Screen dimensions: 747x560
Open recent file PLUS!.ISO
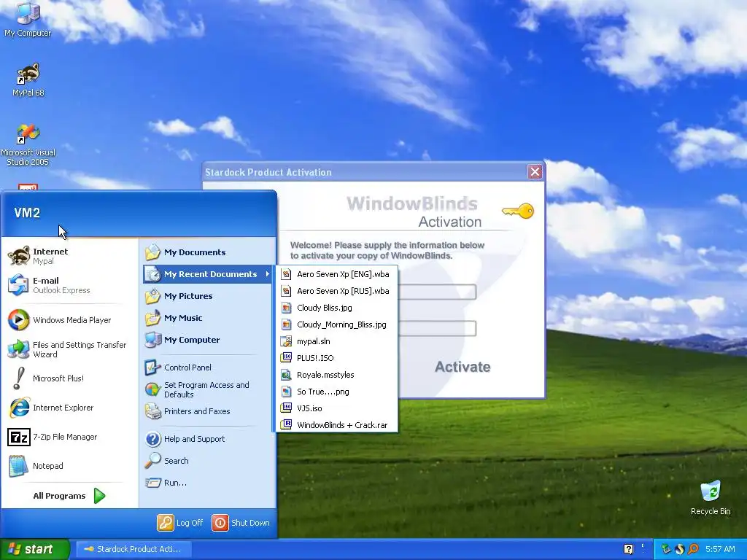[336, 358]
